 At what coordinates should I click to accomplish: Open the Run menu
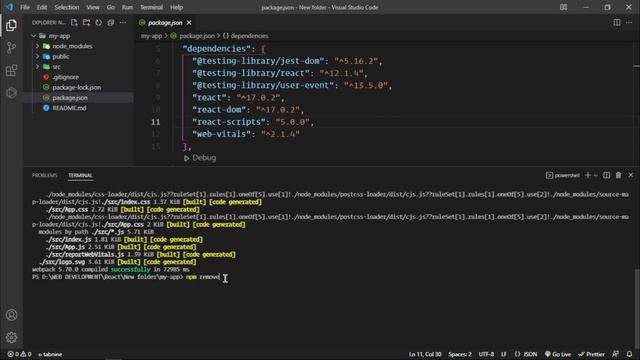[x=127, y=7]
